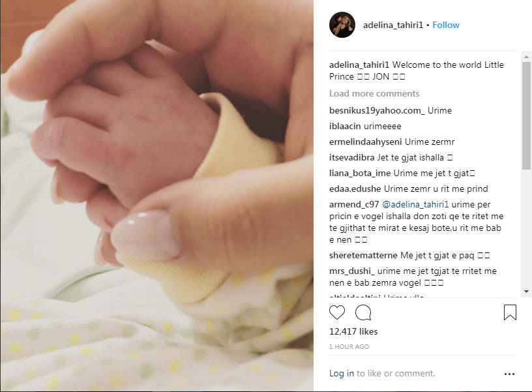
Task: Like the post with the heart icon
Action: click(x=337, y=312)
